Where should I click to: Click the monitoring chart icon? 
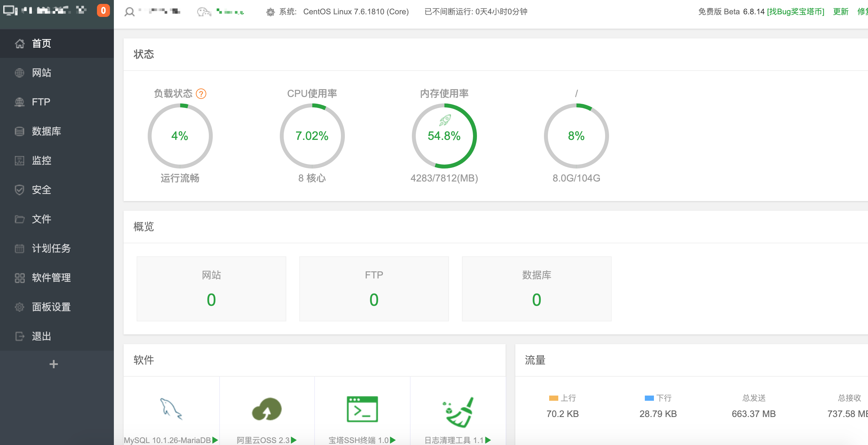pos(20,160)
